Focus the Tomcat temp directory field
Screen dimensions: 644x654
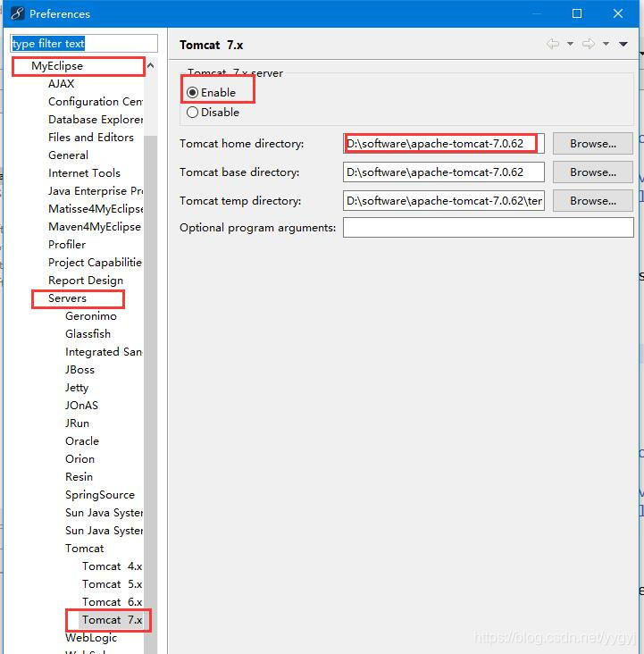click(444, 201)
